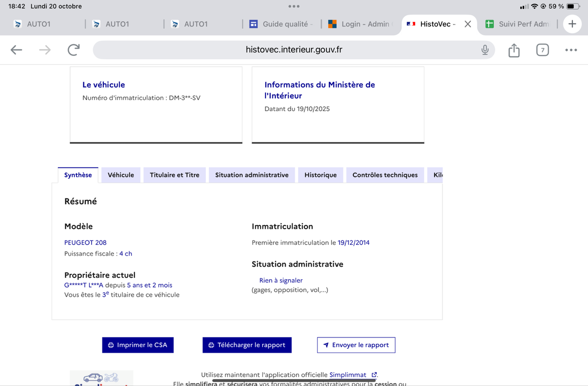Open the share sheet icon
The image size is (588, 386).
(x=514, y=49)
